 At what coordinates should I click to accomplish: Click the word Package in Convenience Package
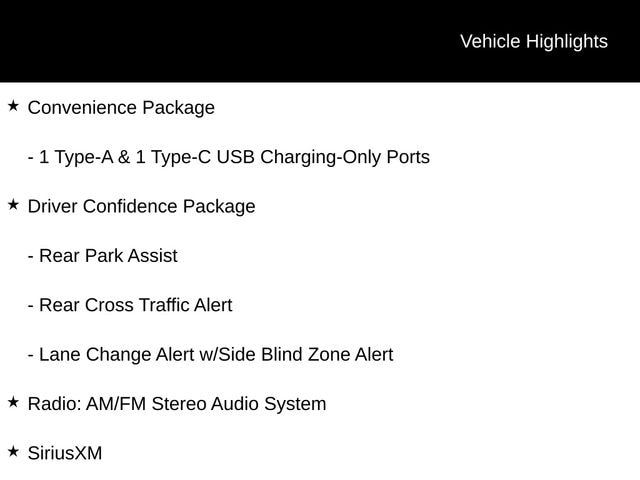click(x=179, y=107)
